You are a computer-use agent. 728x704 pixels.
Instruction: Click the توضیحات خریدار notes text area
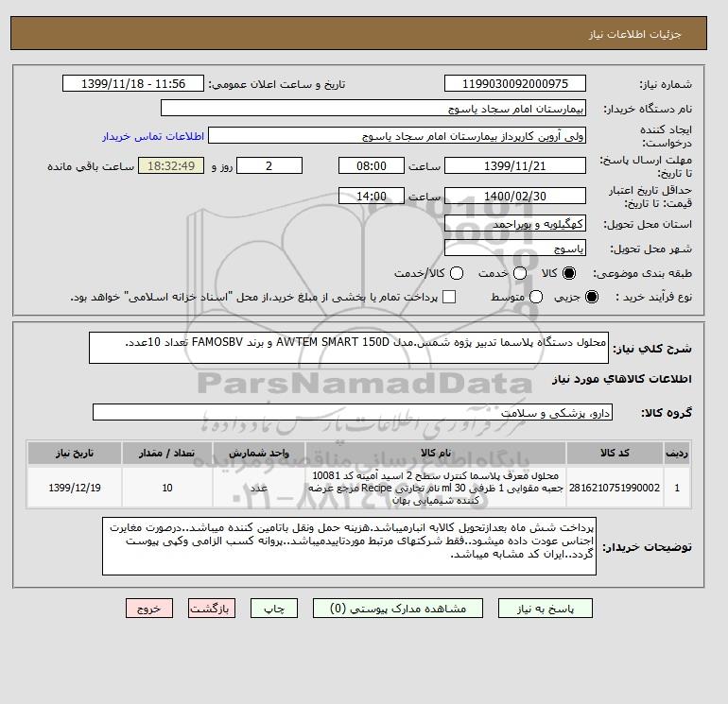(x=349, y=546)
